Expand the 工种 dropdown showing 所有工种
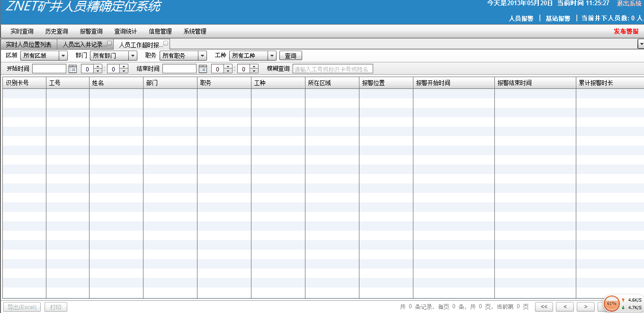The width and height of the screenshot is (644, 313). [x=272, y=56]
